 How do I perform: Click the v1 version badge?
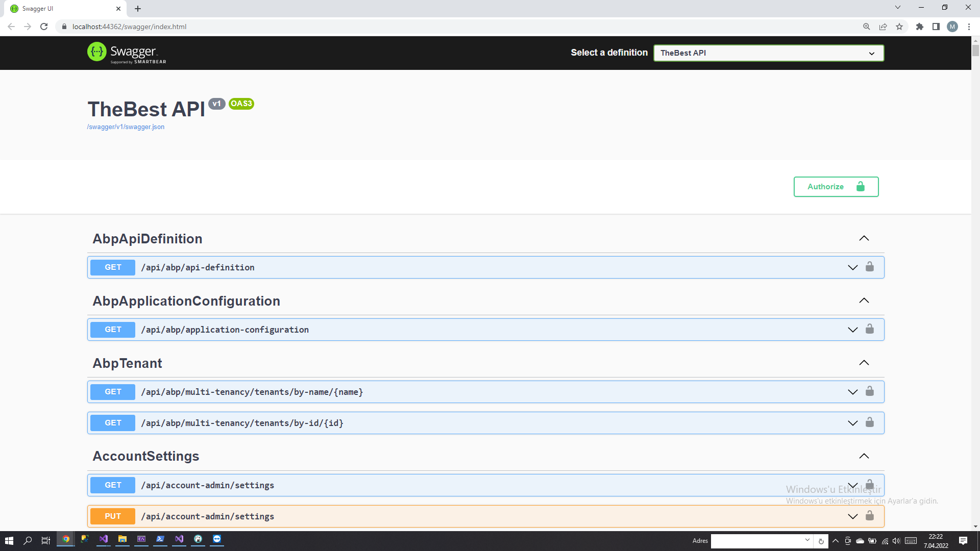(x=217, y=104)
